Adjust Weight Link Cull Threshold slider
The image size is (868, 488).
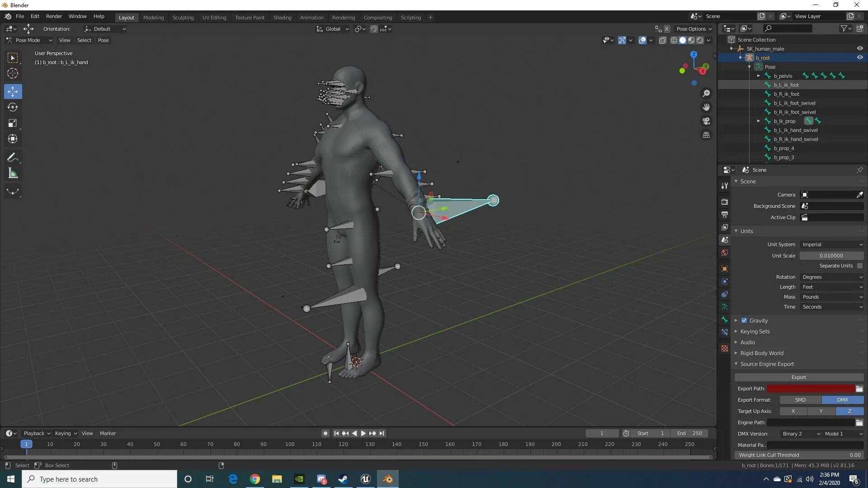click(x=798, y=455)
